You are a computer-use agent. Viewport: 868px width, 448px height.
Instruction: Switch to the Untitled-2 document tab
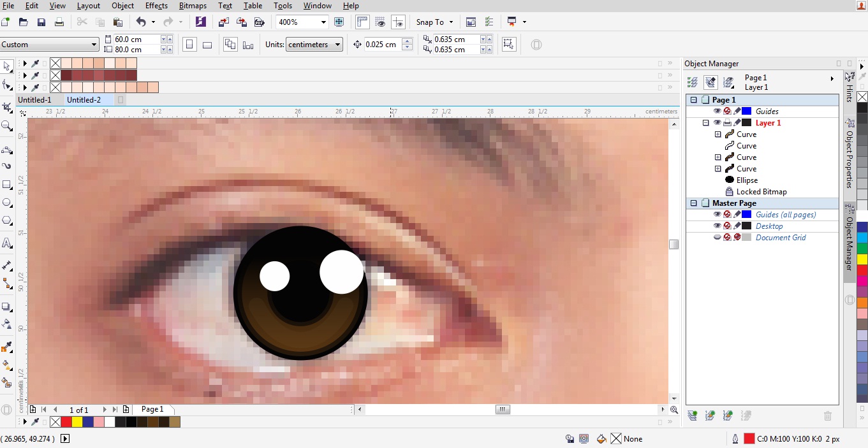tap(84, 100)
